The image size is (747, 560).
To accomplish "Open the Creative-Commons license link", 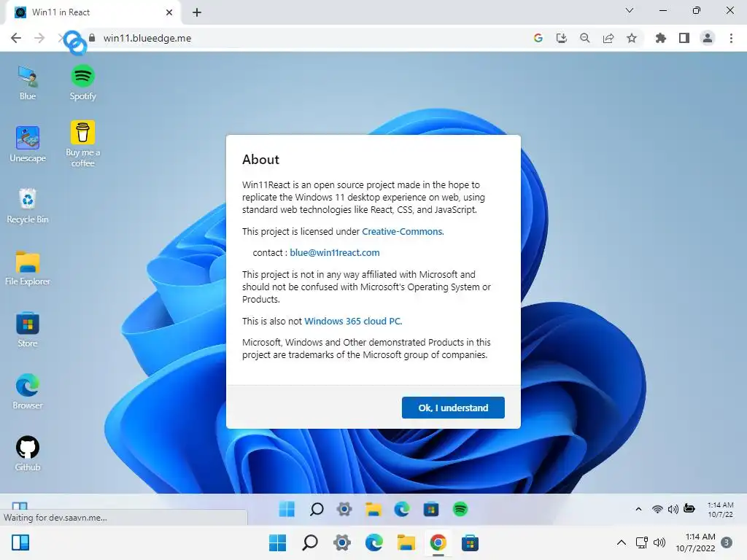I will pyautogui.click(x=402, y=231).
